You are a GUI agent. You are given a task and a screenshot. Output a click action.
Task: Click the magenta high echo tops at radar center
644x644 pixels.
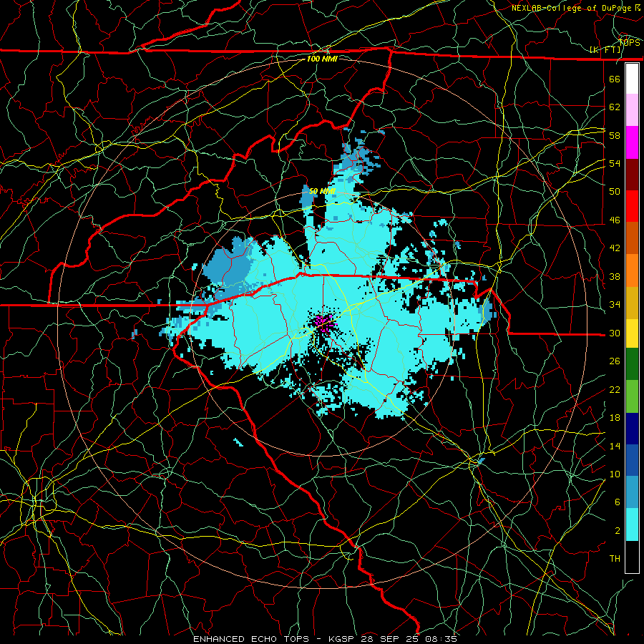pos(324,323)
